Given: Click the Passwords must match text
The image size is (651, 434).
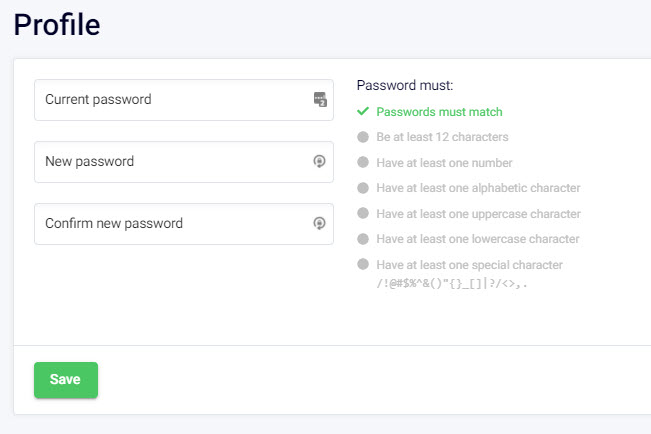Looking at the screenshot, I should click(x=439, y=112).
